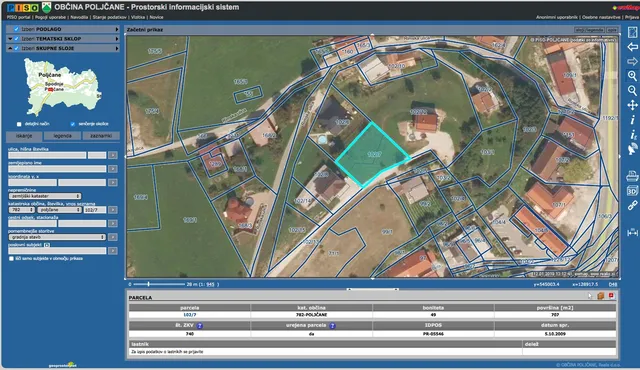Click the map scale slider handle
Viewport: 640px width, 370px height.
click(148, 284)
